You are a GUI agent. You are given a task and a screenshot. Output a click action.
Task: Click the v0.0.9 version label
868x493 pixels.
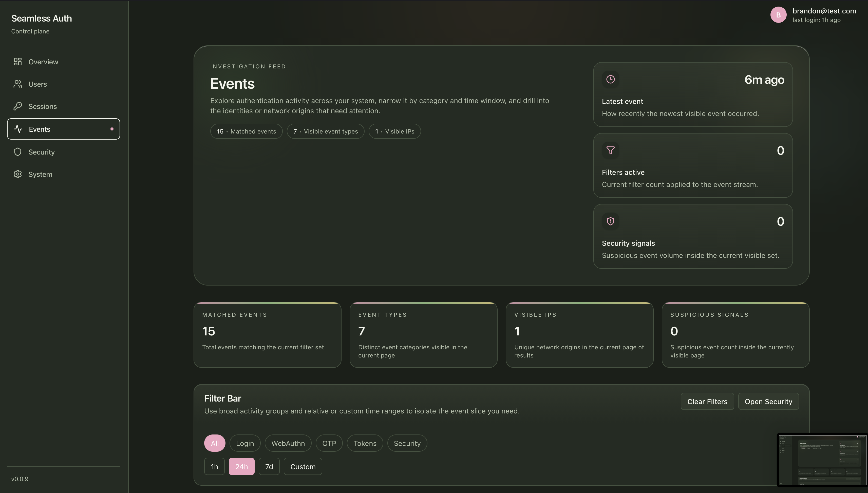click(20, 479)
